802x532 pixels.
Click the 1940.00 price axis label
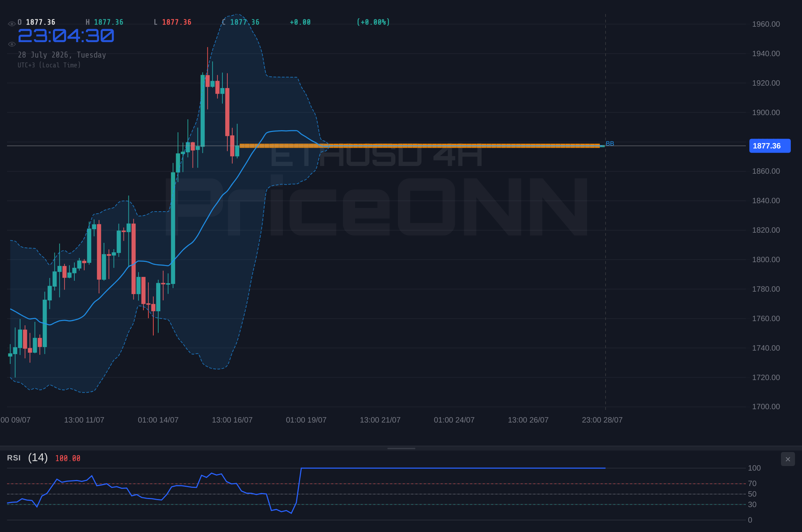coord(766,54)
